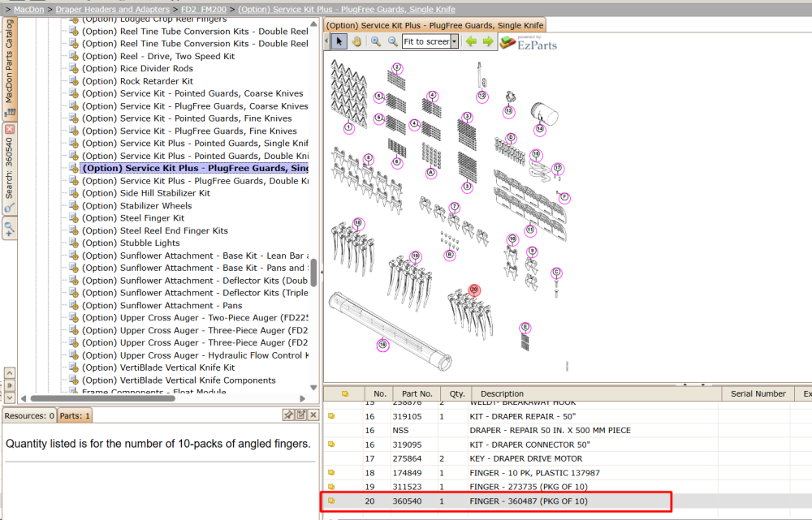Activate the hand pan tool
812x520 pixels.
356,41
